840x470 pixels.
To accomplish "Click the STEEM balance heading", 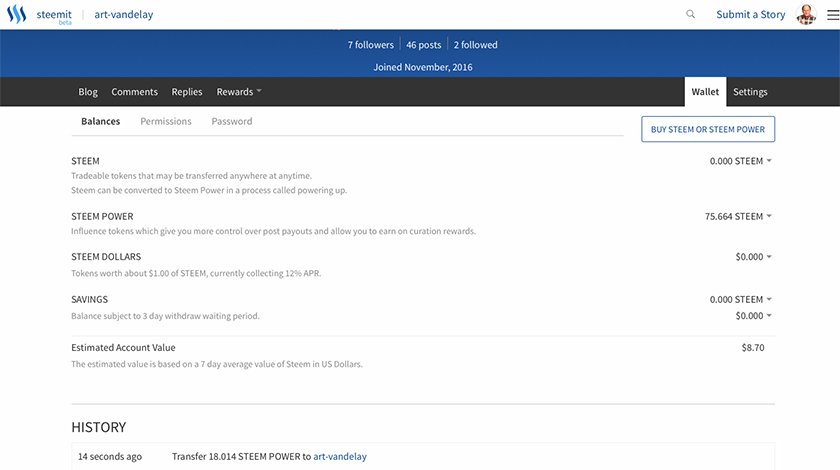I will [x=85, y=161].
